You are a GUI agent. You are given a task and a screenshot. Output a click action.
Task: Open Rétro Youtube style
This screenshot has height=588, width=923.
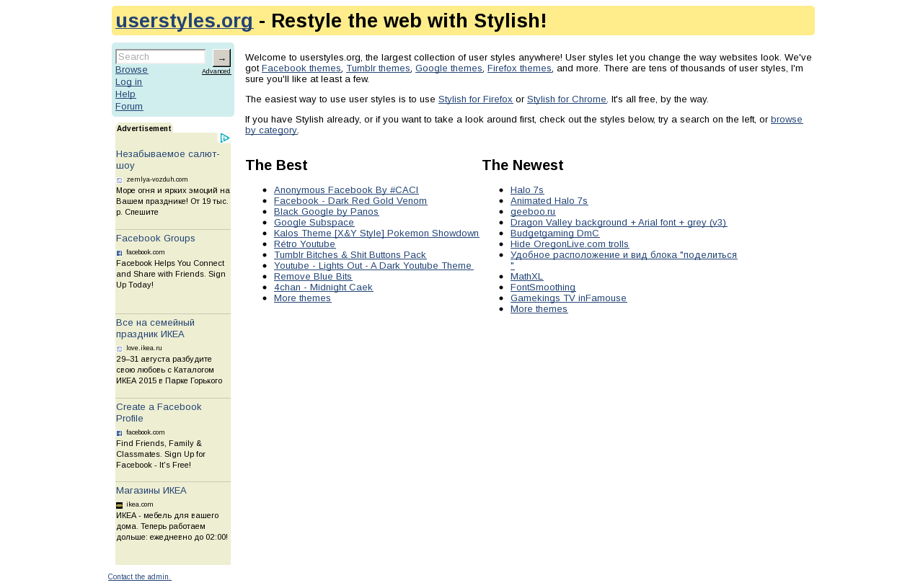click(304, 244)
